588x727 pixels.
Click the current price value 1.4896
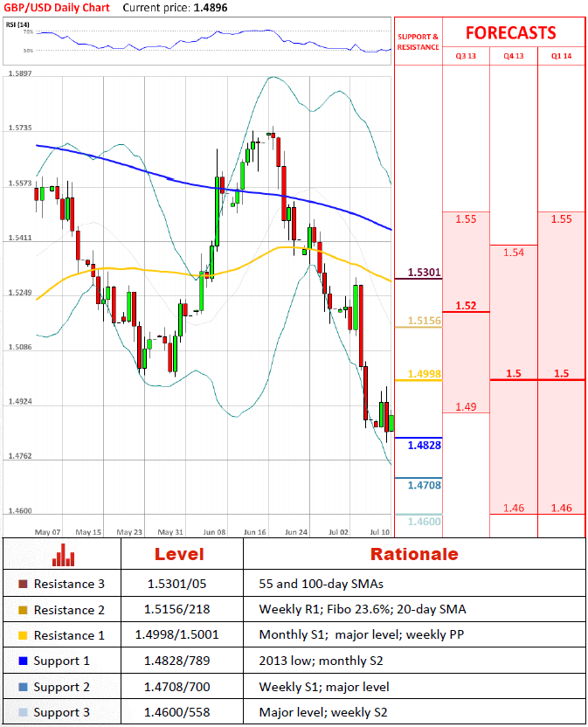(x=211, y=8)
